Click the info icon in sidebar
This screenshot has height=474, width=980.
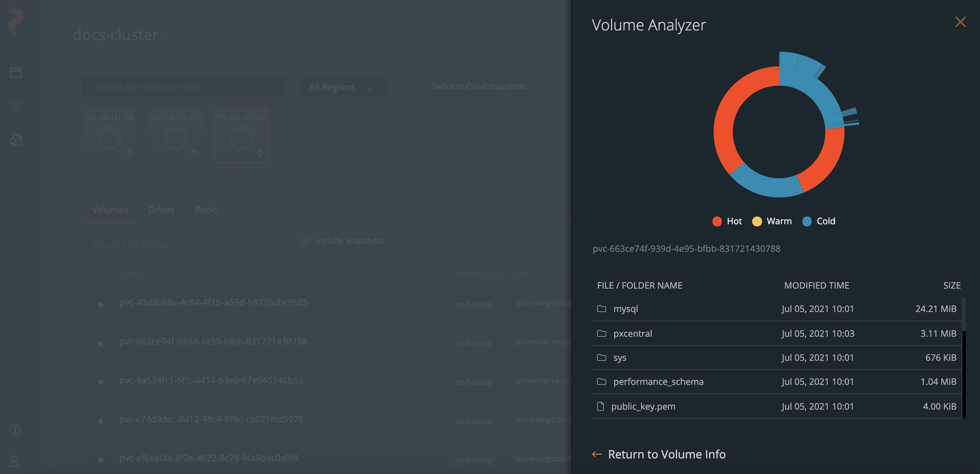pyautogui.click(x=15, y=430)
